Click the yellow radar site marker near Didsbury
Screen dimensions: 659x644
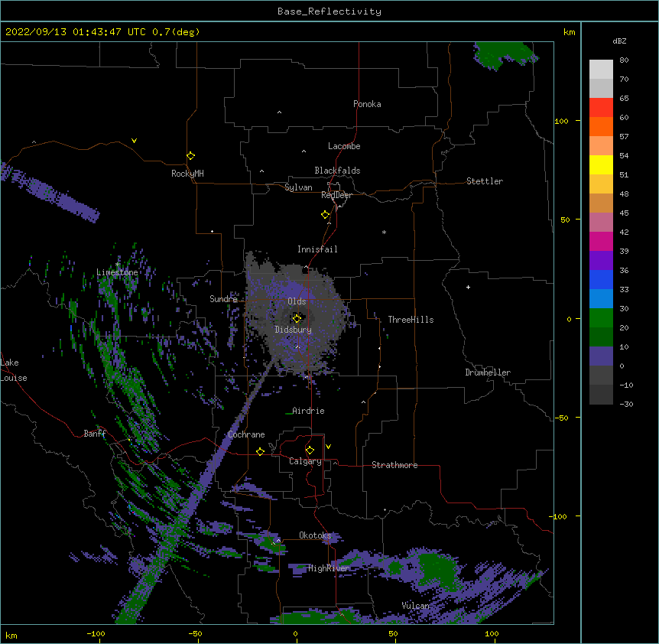point(297,318)
